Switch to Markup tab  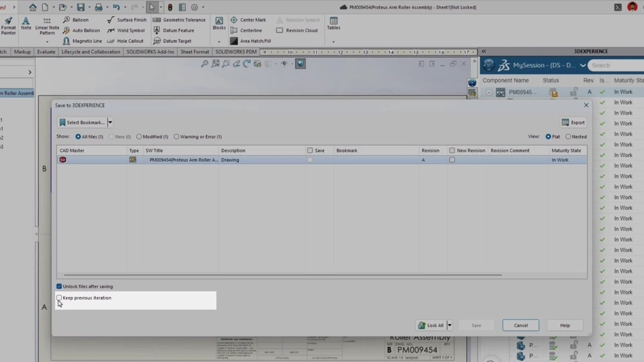[x=22, y=52]
